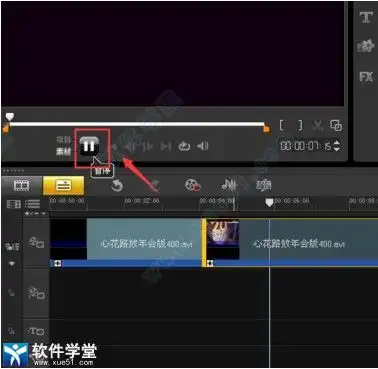Click the video track icon
This screenshot has width=378, height=369.
tap(37, 242)
